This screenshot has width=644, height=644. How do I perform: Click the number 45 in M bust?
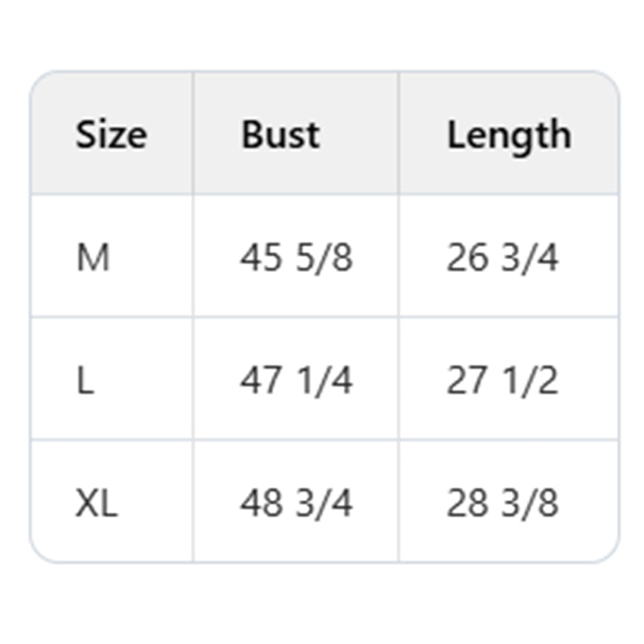click(x=260, y=258)
